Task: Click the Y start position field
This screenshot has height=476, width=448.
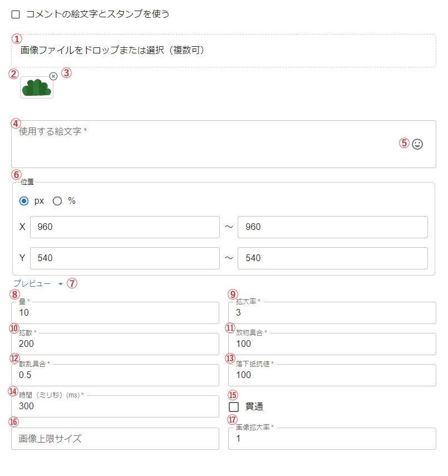Action: tap(125, 258)
